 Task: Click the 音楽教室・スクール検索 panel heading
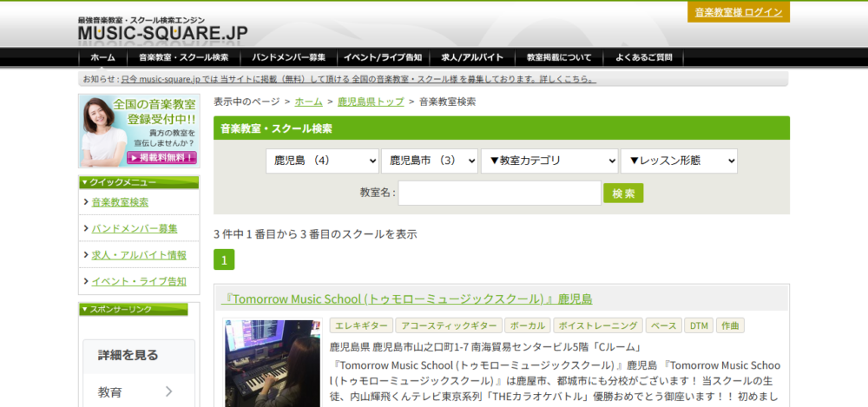[x=502, y=128]
